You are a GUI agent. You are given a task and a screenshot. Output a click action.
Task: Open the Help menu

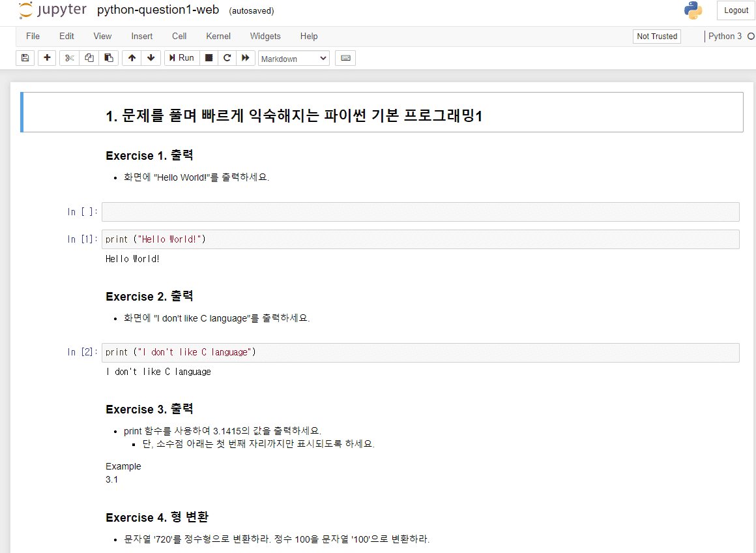[x=308, y=36]
